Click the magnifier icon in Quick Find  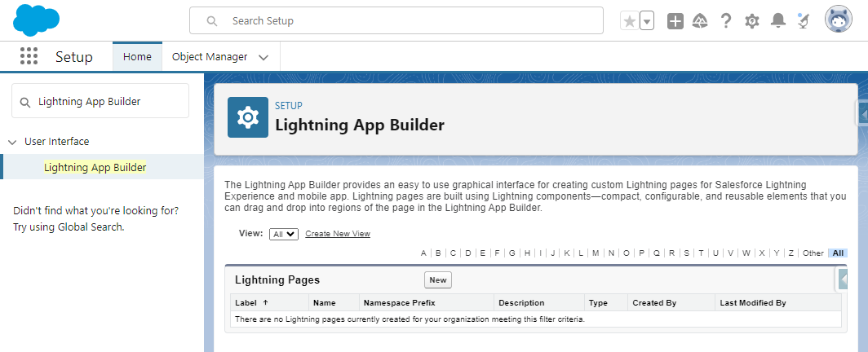coord(25,102)
